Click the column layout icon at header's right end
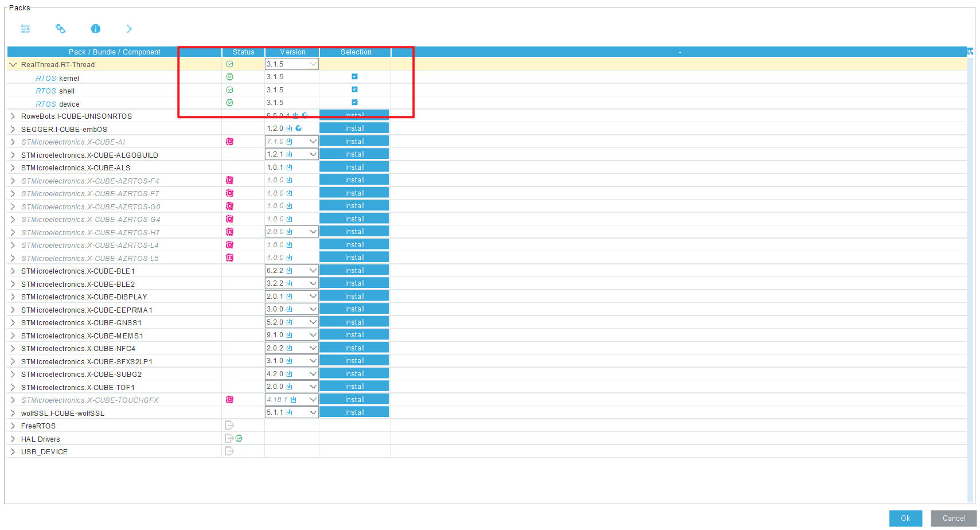The width and height of the screenshot is (980, 530). [x=970, y=52]
